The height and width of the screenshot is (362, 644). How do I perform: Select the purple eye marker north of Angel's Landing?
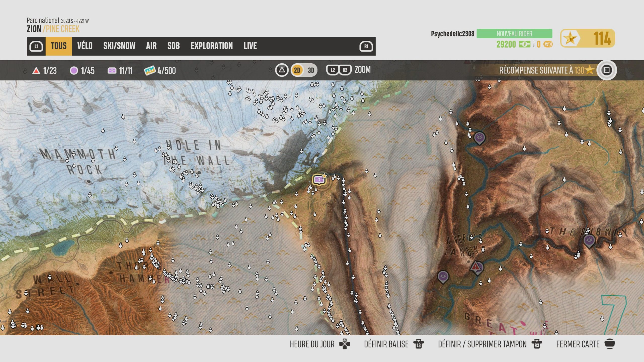pos(479,138)
